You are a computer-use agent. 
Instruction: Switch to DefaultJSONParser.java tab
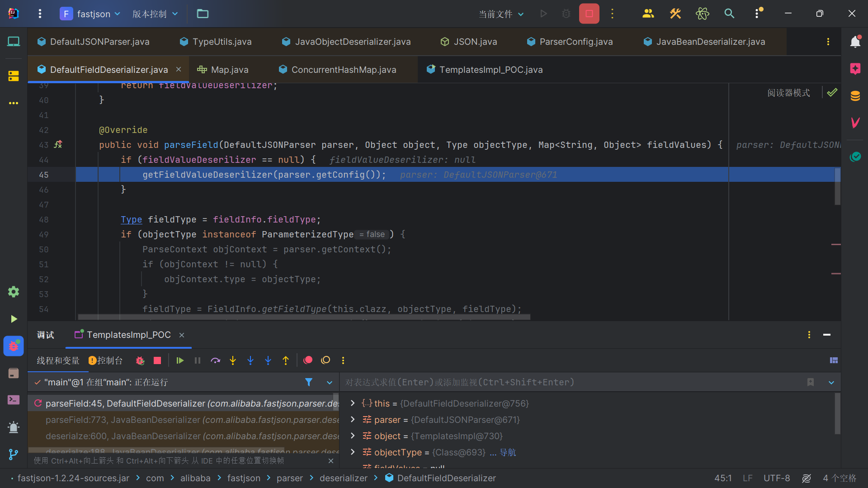tap(93, 42)
